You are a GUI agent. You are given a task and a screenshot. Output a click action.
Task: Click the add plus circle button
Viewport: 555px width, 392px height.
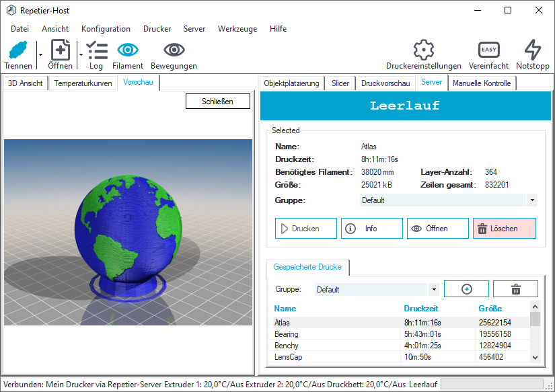pos(466,289)
